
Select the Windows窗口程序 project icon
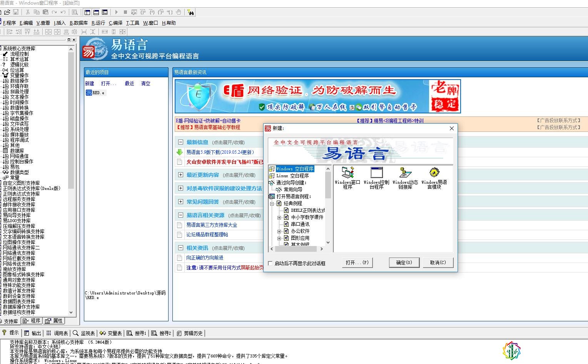347,178
